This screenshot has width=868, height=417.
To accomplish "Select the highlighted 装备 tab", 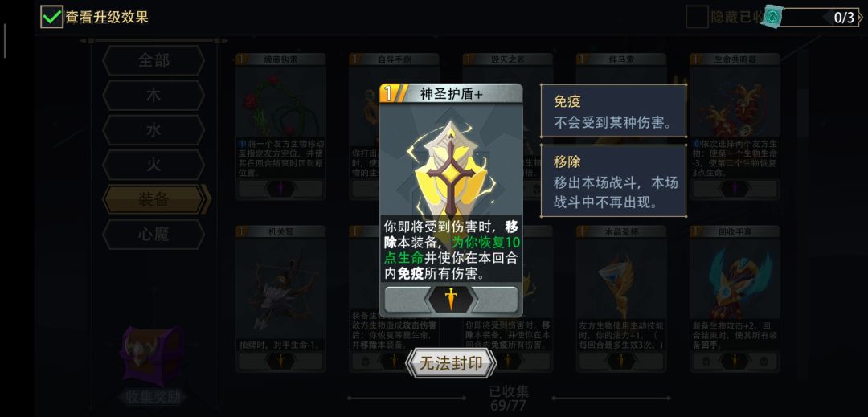I will (156, 199).
